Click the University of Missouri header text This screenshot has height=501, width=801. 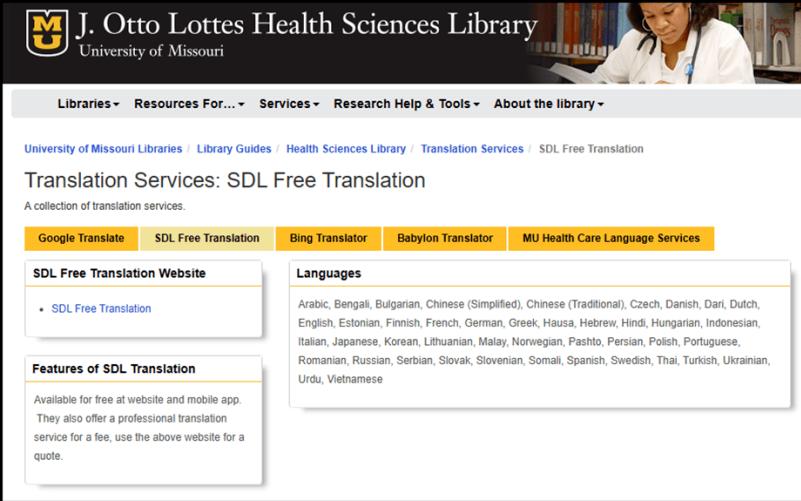[x=150, y=51]
